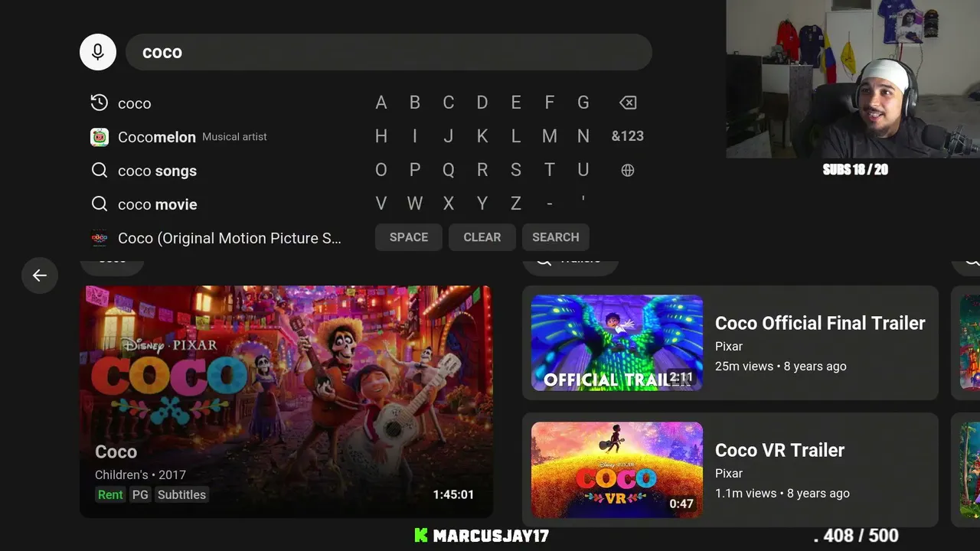Tap letter U on the keyboard

pyautogui.click(x=583, y=170)
